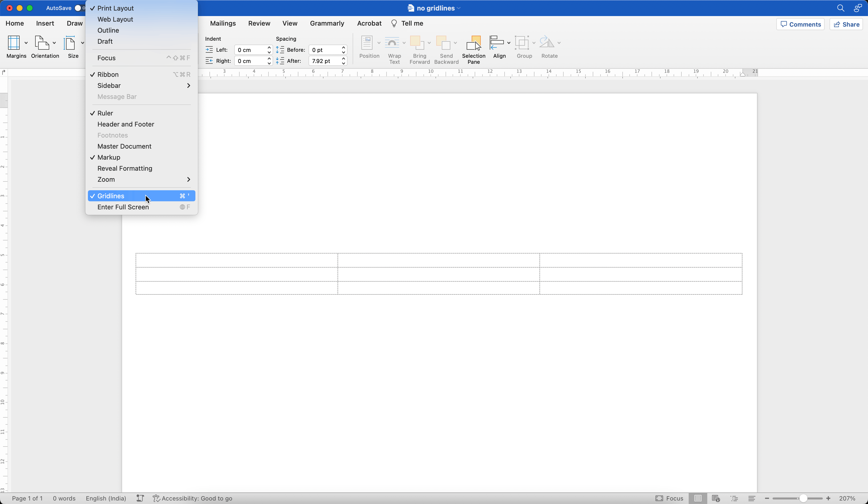Select Draft in the View menu
This screenshot has height=504, width=868.
[x=142, y=41]
